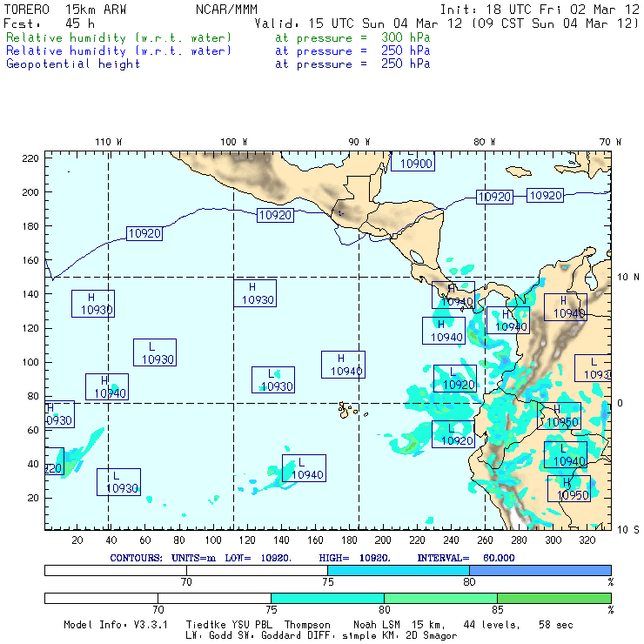Click the "Thompson" microphysics label

click(307, 625)
